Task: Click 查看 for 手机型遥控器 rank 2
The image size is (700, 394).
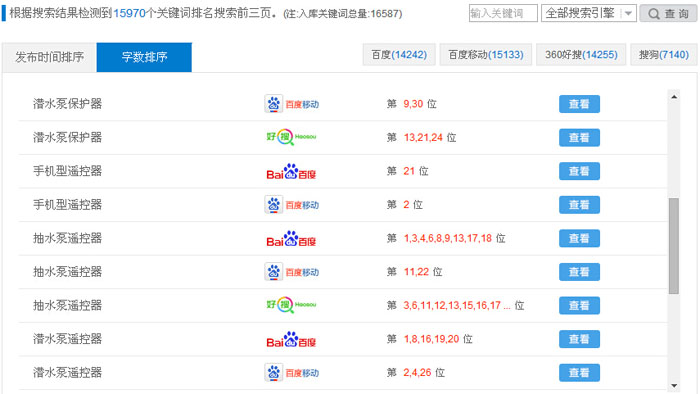Action: [579, 205]
